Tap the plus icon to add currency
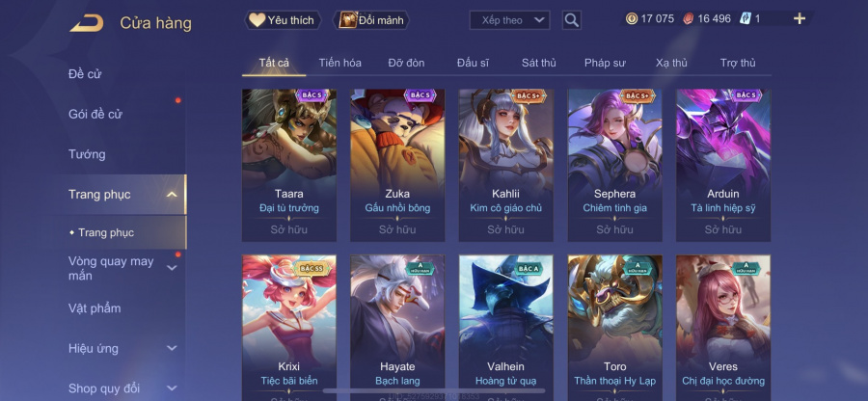Viewport: 868px width, 401px height. [799, 19]
